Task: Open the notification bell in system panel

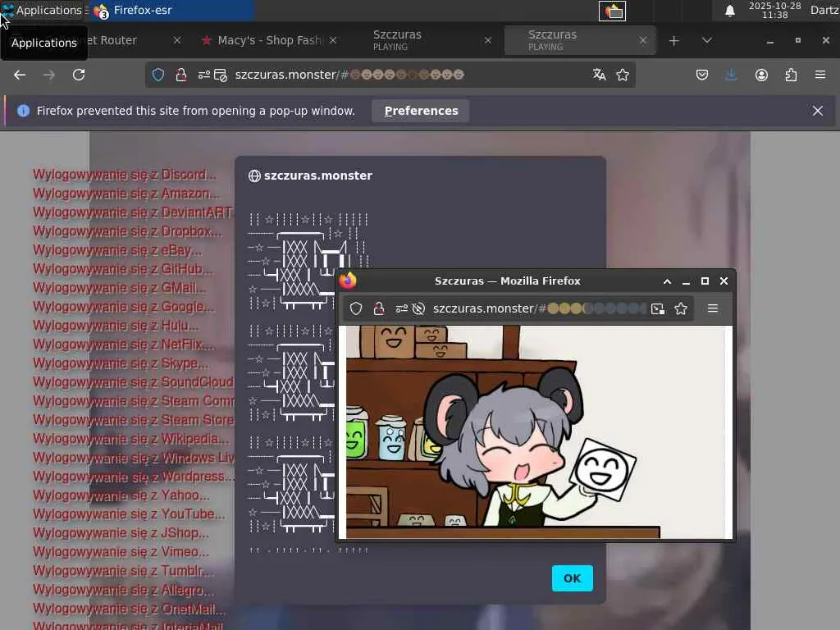Action: click(729, 11)
